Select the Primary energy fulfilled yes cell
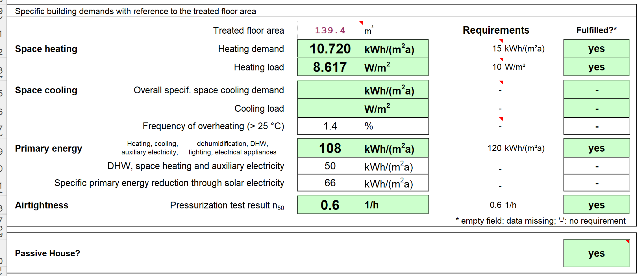Screen dimensions: 644x276 tap(597, 148)
